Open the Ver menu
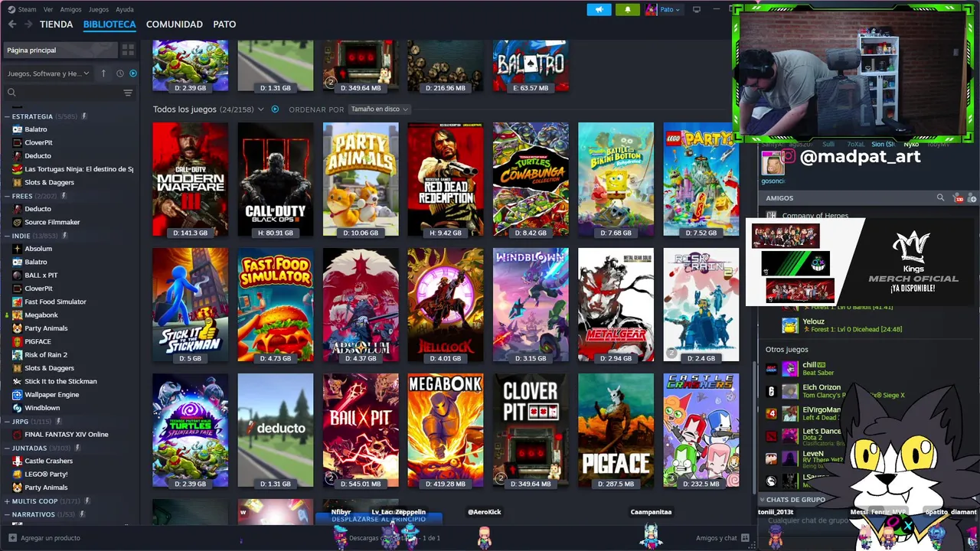980x551 pixels. pos(48,9)
